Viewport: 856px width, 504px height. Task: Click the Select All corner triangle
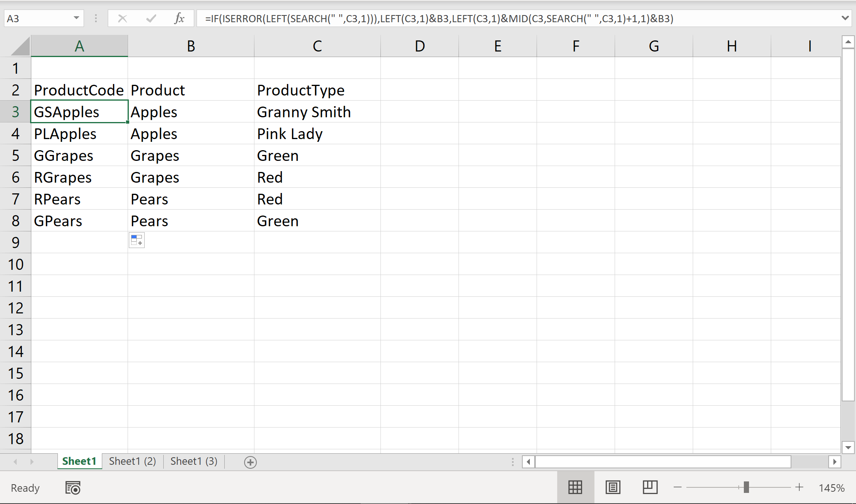(21, 46)
